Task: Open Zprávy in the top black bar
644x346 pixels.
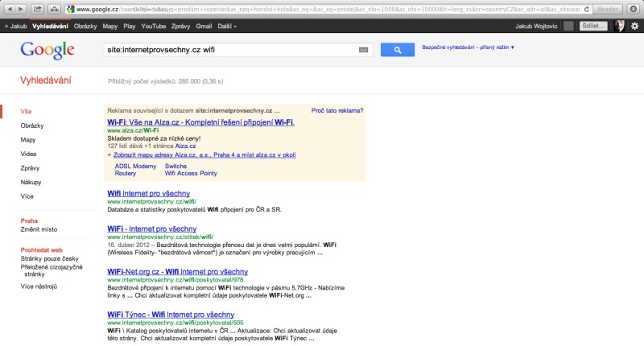Action: pos(180,26)
